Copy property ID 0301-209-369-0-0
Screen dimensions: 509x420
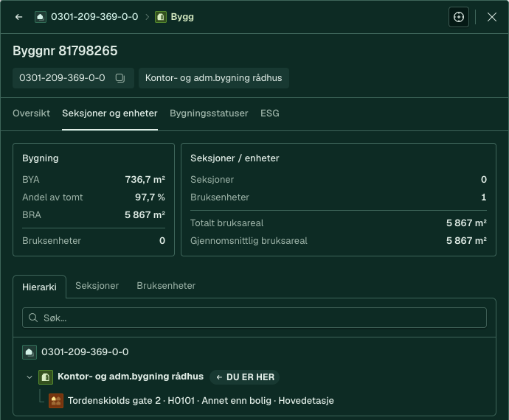coord(120,78)
